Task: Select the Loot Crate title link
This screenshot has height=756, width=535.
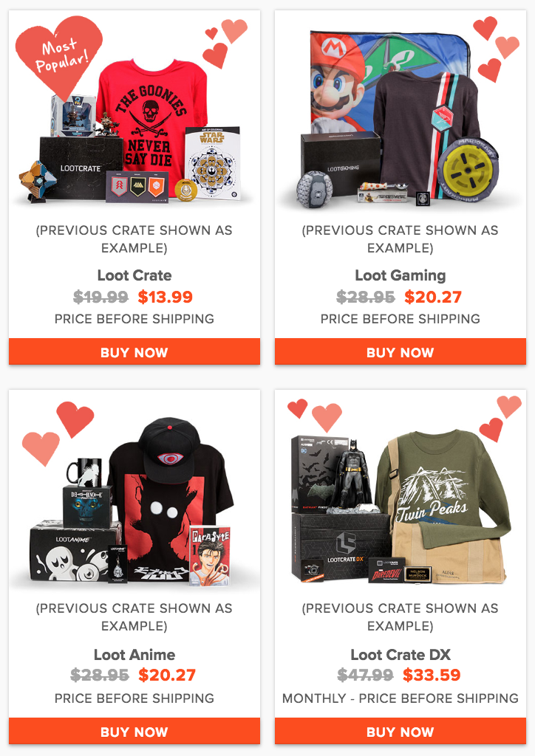Action: (134, 275)
